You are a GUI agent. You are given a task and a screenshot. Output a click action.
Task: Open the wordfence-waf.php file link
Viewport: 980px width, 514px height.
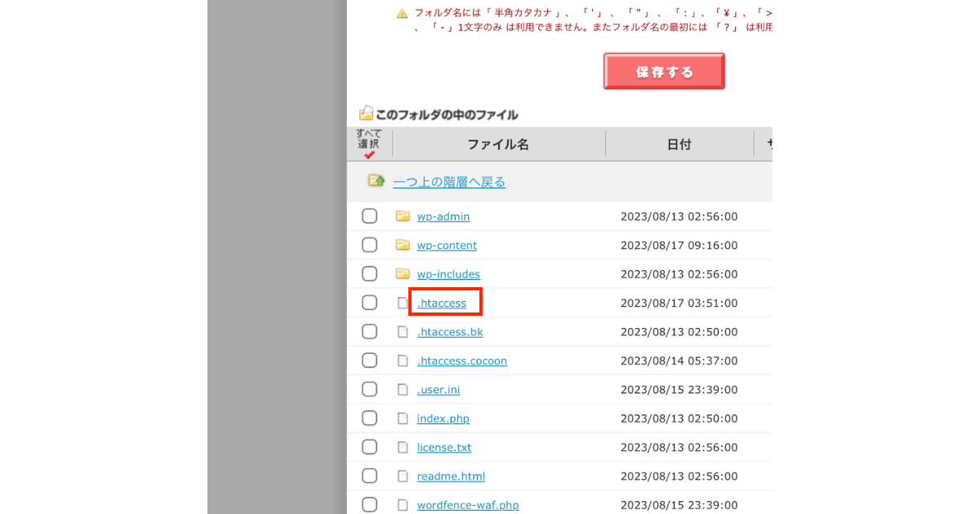[x=468, y=505]
